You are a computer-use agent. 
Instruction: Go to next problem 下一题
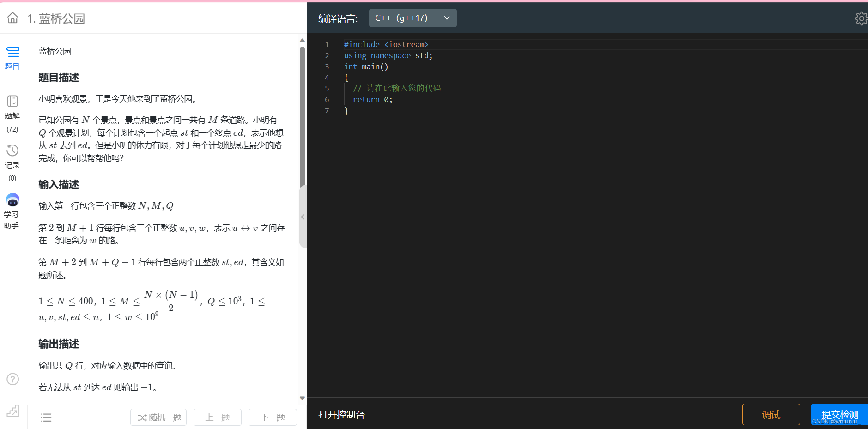tap(273, 417)
